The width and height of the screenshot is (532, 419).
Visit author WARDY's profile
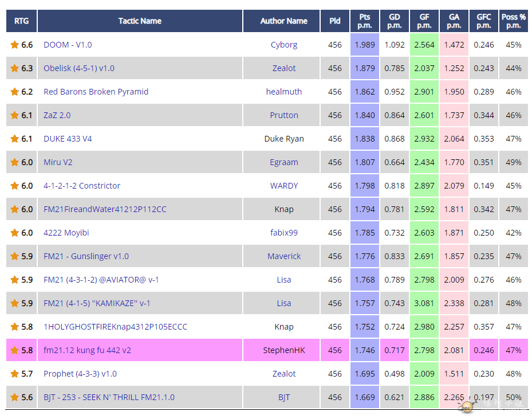coord(284,186)
